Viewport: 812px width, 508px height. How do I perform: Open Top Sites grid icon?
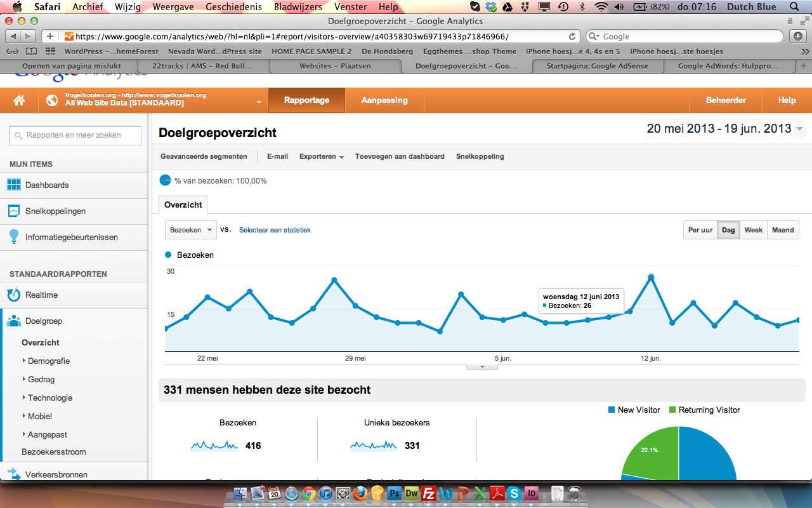click(51, 51)
